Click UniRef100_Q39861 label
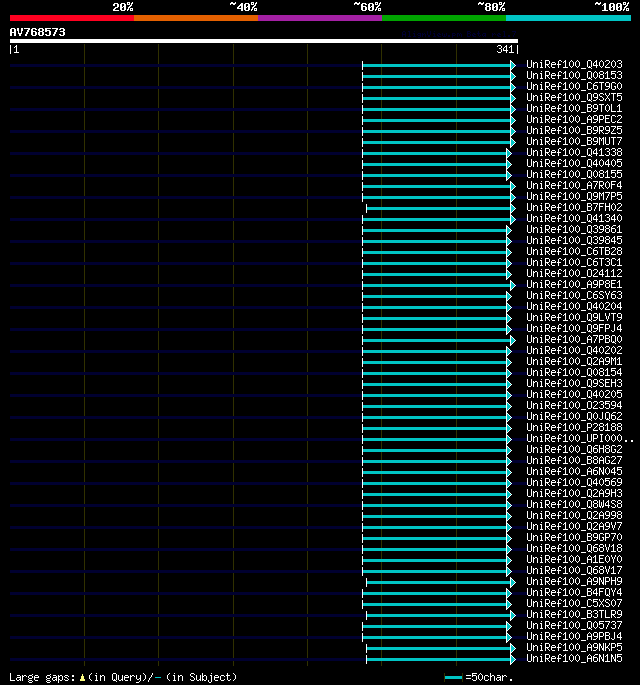 574,229
